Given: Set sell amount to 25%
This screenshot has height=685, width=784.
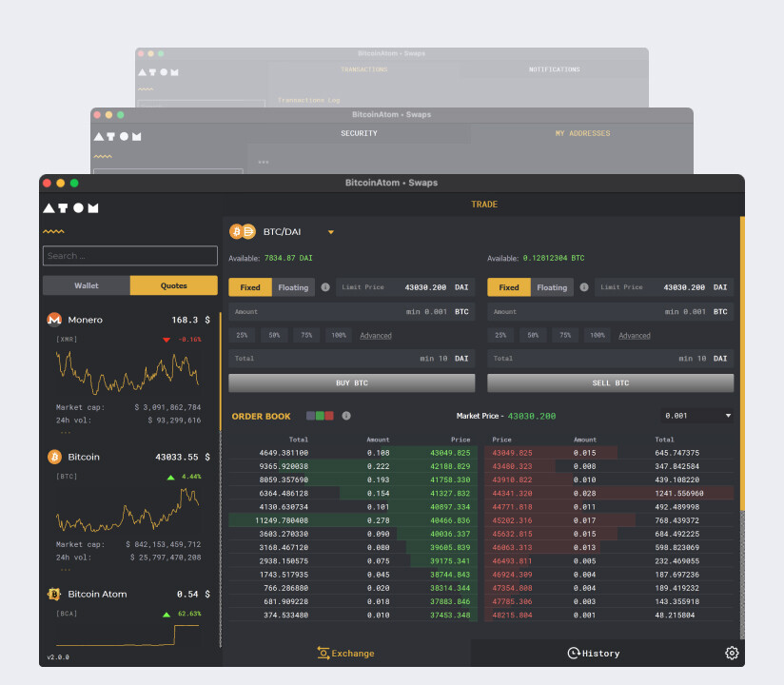Looking at the screenshot, I should click(500, 335).
